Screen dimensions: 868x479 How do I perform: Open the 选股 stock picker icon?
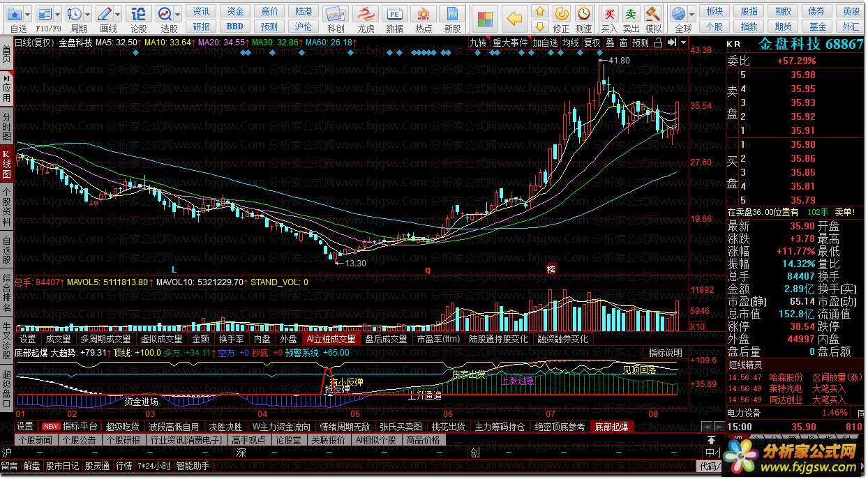point(165,14)
